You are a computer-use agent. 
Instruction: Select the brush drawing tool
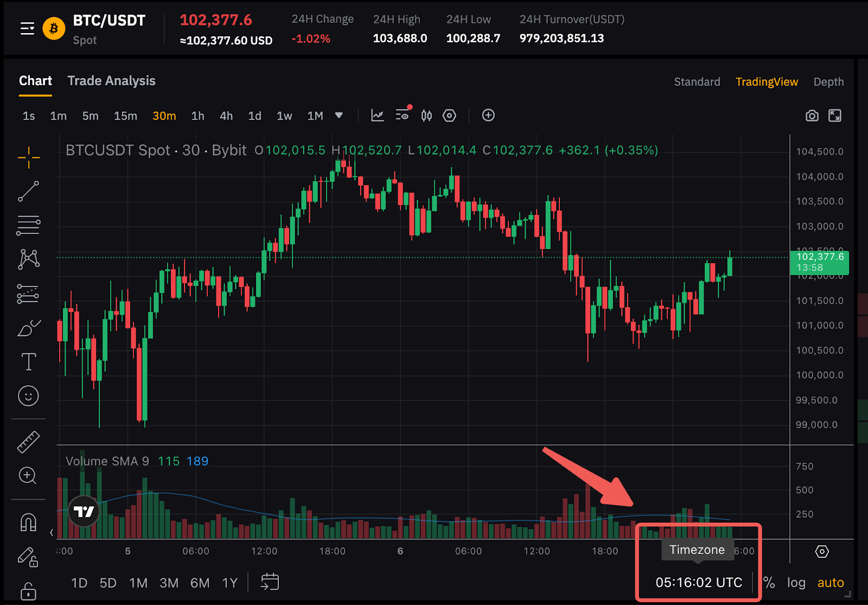[x=28, y=328]
